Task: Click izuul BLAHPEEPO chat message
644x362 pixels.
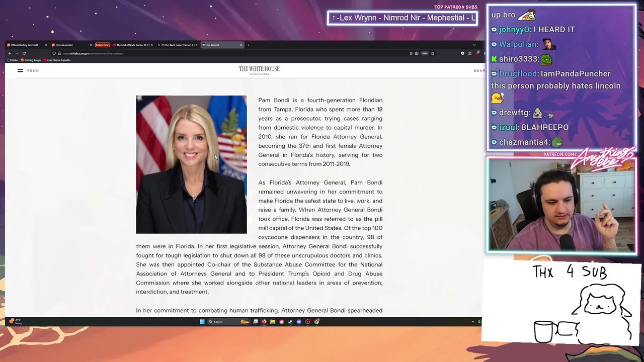Action: (x=530, y=128)
